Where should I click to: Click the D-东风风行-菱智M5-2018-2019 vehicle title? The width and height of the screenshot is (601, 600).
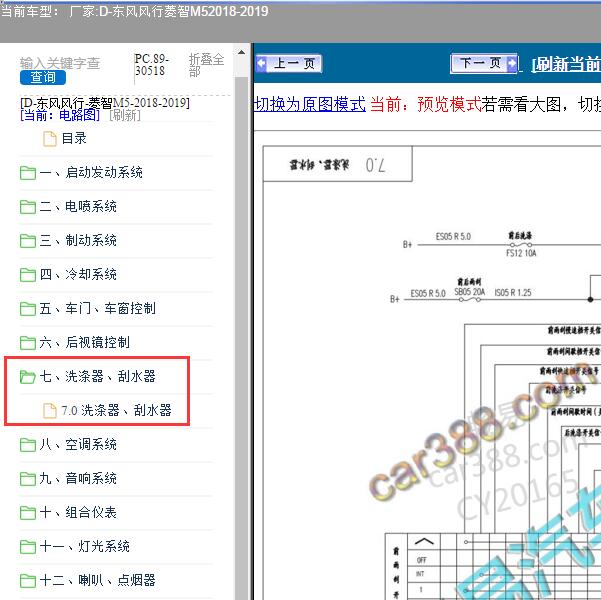click(x=105, y=103)
